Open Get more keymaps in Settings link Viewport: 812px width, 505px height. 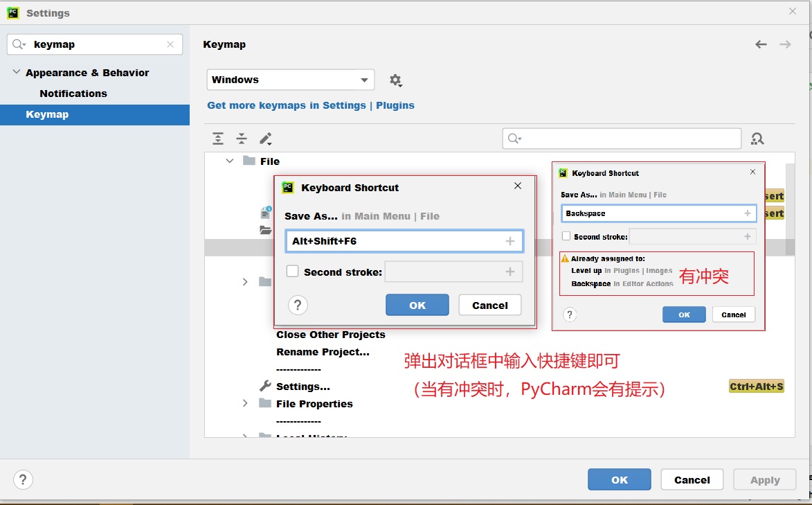(x=311, y=105)
